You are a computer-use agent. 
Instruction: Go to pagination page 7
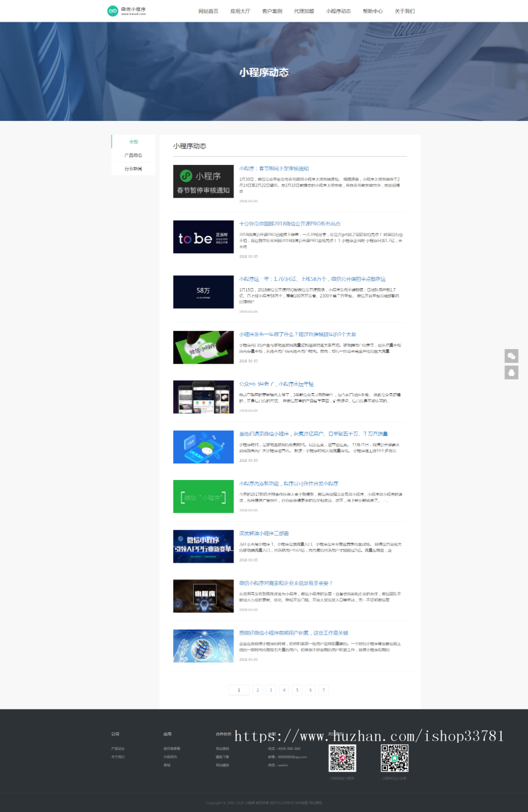(x=324, y=690)
